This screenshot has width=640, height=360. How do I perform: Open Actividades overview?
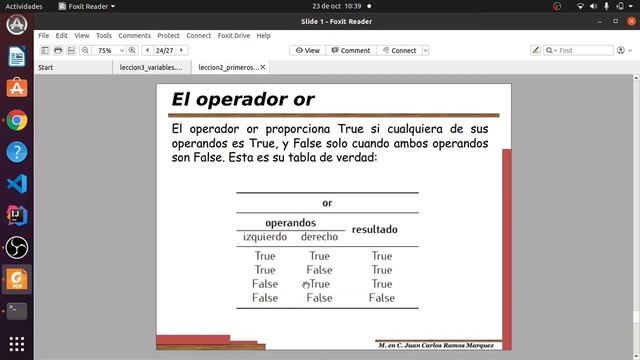[x=24, y=6]
